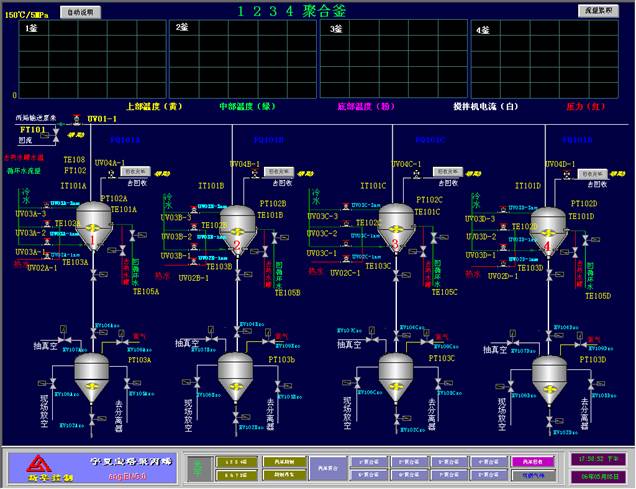Click the yellow agitator inside reactor 1
Screen dimensions: 636x489
click(x=93, y=227)
